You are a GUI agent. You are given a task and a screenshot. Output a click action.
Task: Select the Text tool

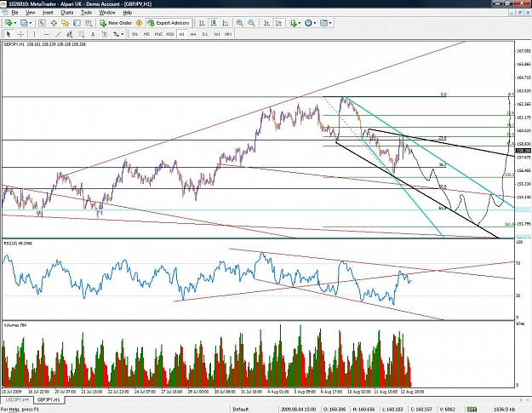pos(93,34)
